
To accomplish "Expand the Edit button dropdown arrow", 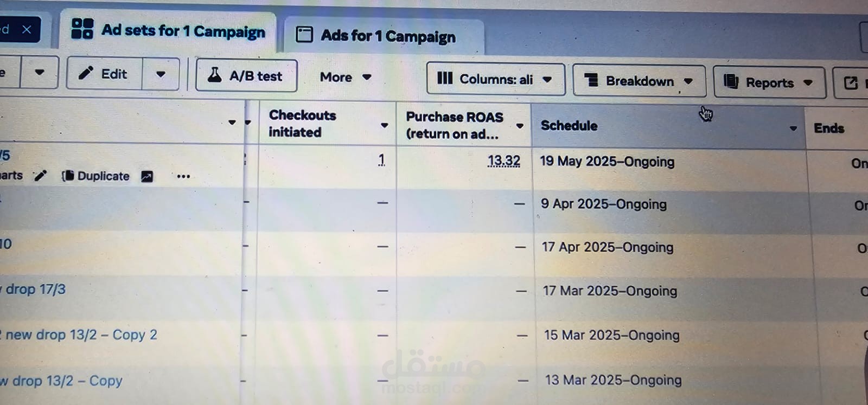I will click(x=161, y=74).
